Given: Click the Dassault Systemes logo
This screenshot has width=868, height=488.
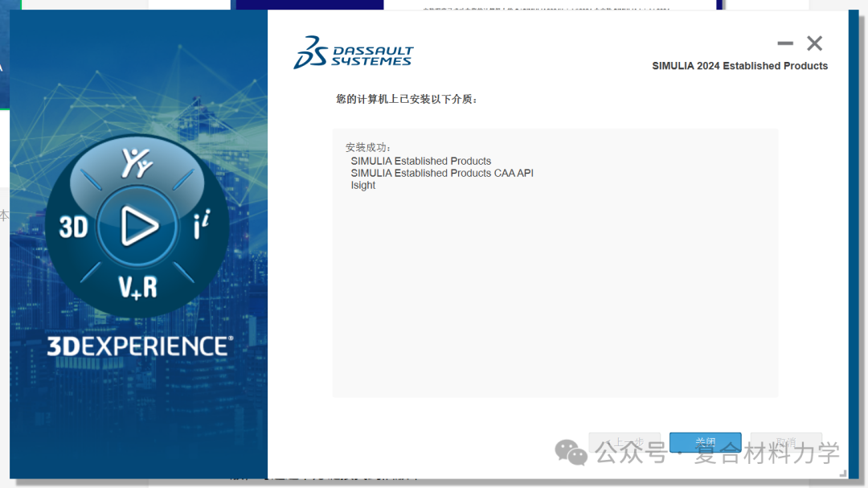Looking at the screenshot, I should pyautogui.click(x=354, y=51).
